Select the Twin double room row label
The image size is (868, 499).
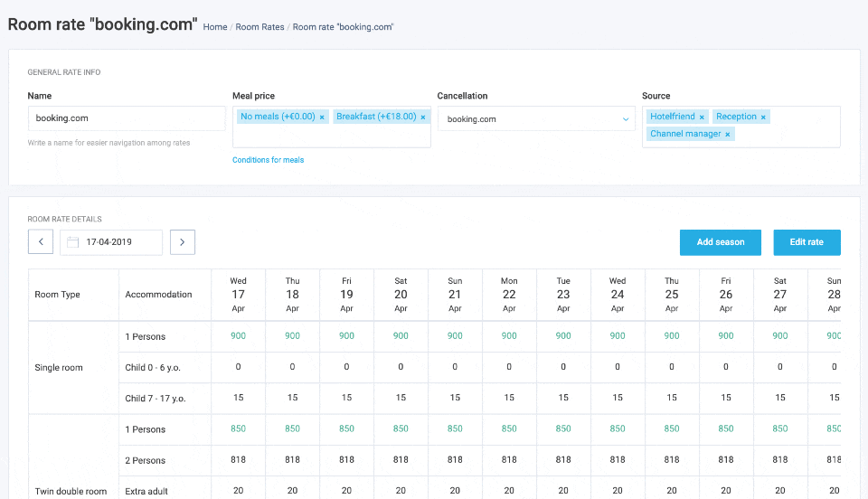[71, 491]
